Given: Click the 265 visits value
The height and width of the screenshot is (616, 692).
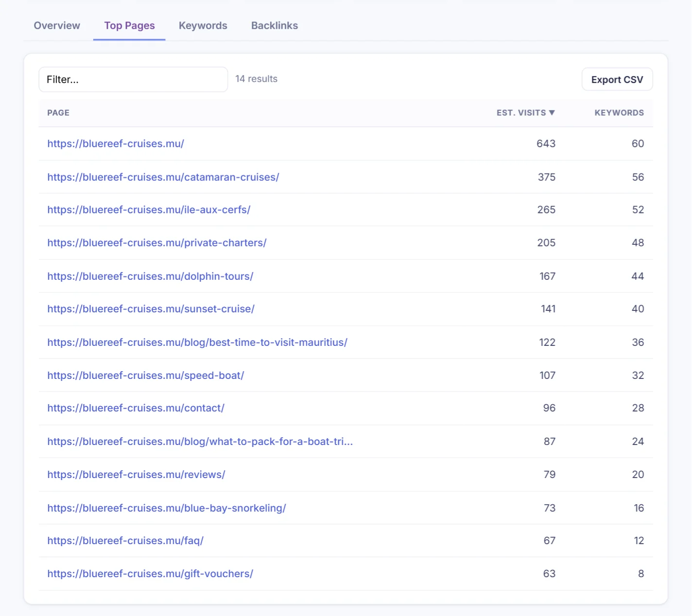Looking at the screenshot, I should coord(546,210).
